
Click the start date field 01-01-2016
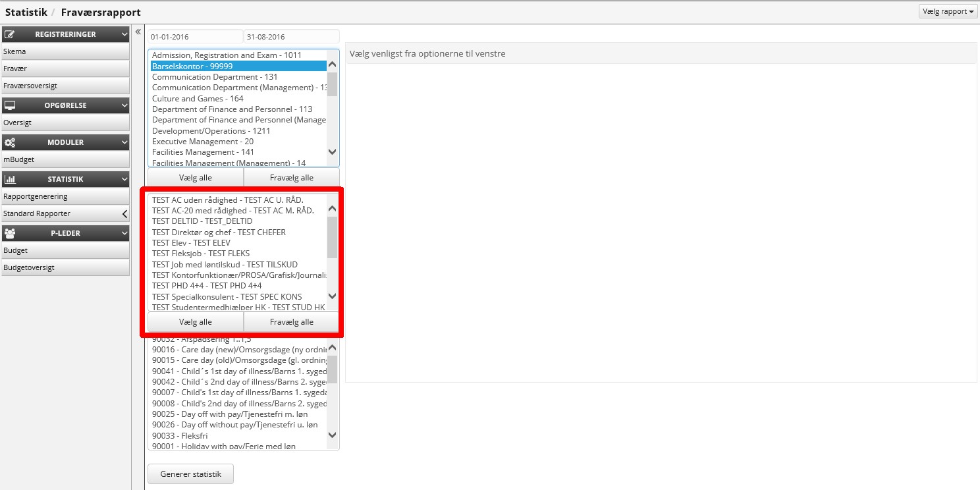(x=195, y=37)
